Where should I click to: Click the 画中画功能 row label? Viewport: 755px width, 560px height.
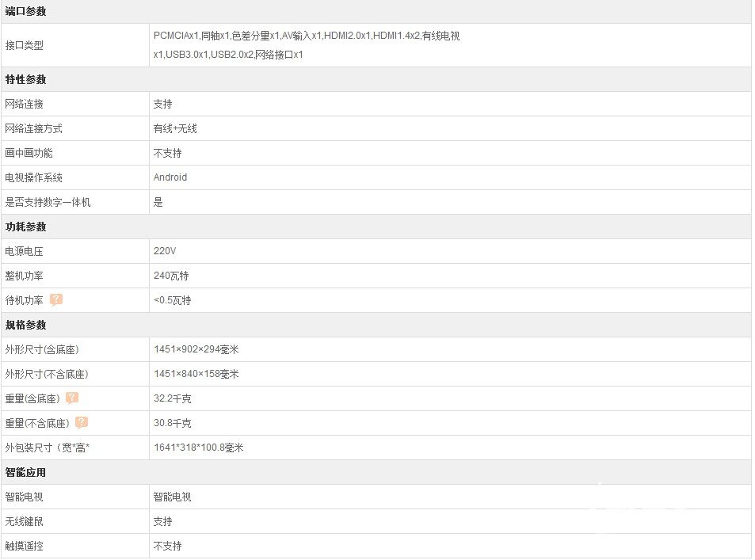point(29,153)
